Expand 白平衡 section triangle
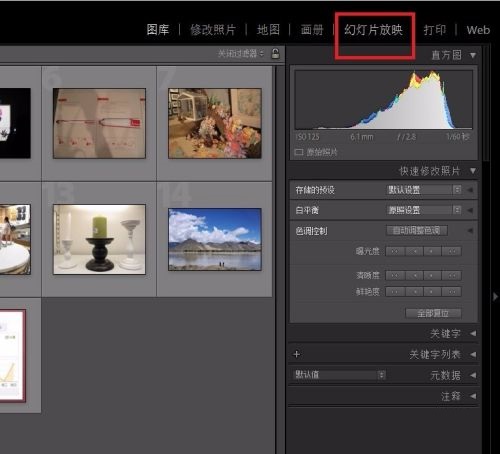Image resolution: width=500 pixels, height=454 pixels. click(470, 210)
